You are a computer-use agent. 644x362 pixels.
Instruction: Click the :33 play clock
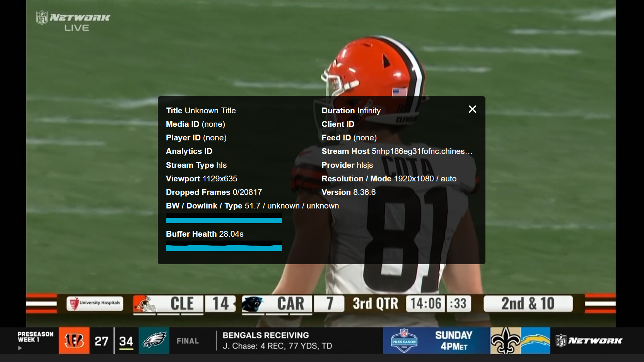click(x=458, y=304)
